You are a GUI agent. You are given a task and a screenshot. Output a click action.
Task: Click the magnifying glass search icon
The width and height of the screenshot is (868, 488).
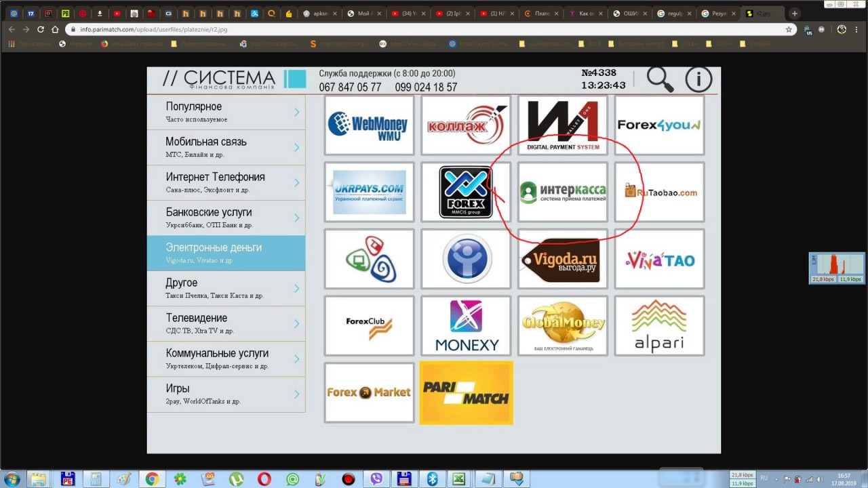pyautogui.click(x=660, y=79)
